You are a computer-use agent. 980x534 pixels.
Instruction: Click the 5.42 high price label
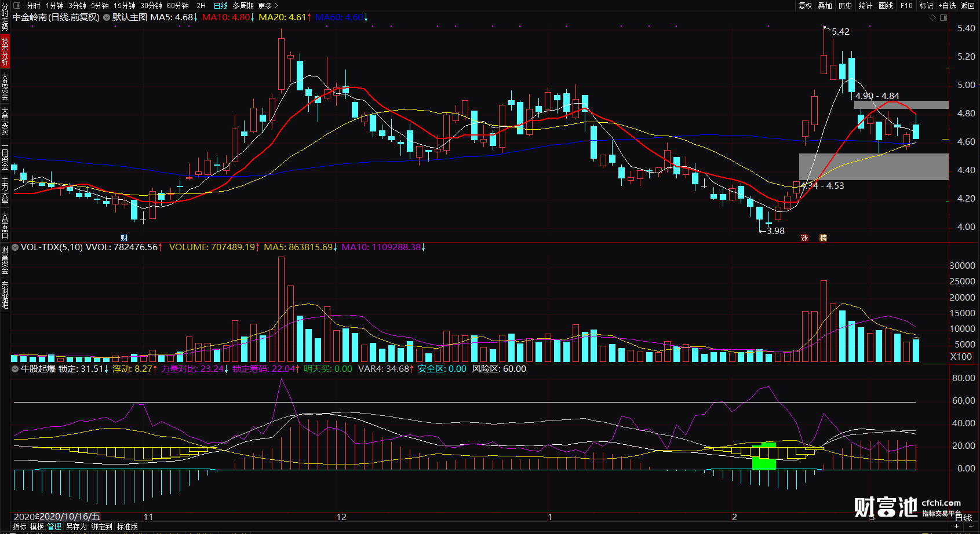840,32
